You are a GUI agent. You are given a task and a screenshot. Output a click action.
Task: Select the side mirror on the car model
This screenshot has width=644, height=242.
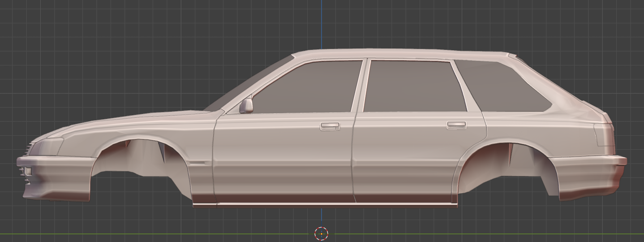click(x=246, y=106)
